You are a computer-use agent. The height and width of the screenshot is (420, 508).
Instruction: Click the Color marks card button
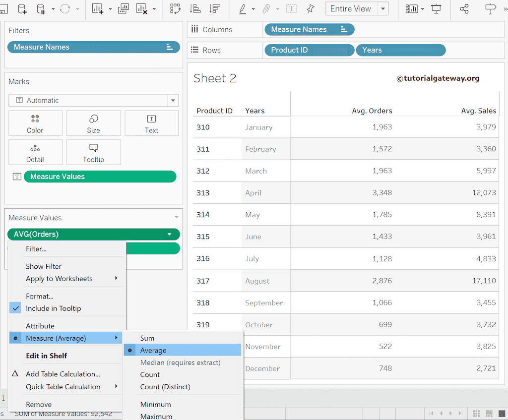35,124
